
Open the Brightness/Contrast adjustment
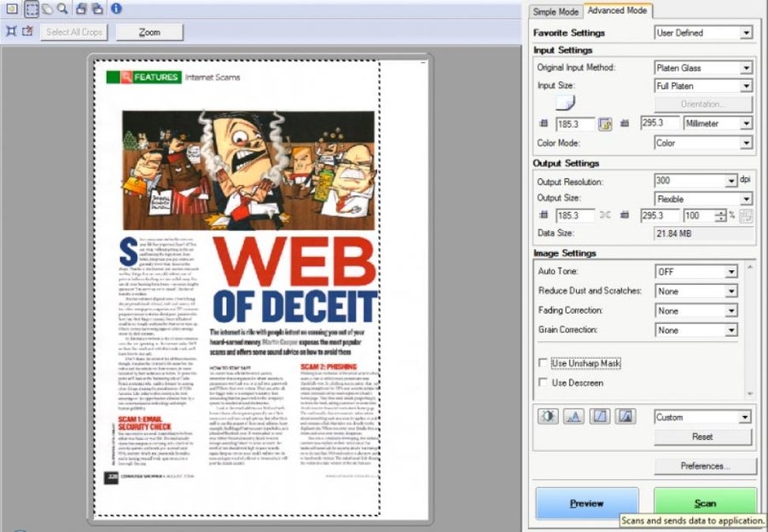click(x=548, y=417)
